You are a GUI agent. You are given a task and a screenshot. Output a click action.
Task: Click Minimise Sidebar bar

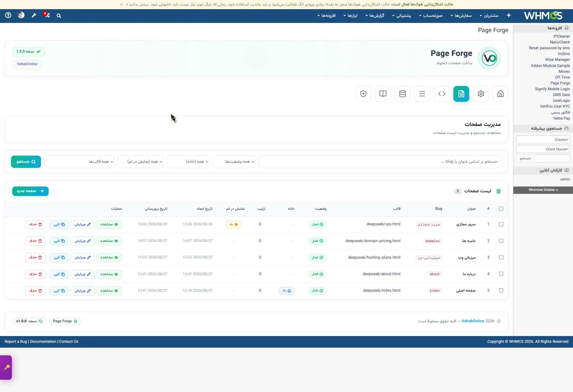(543, 190)
